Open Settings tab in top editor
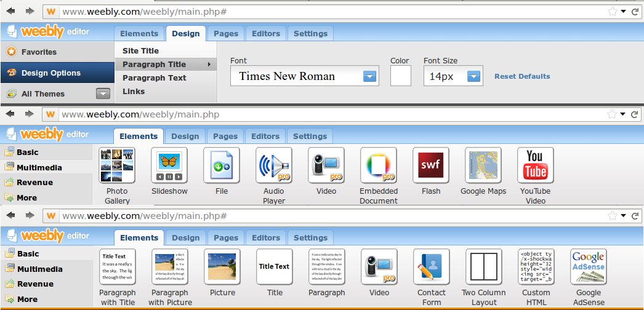 [310, 34]
